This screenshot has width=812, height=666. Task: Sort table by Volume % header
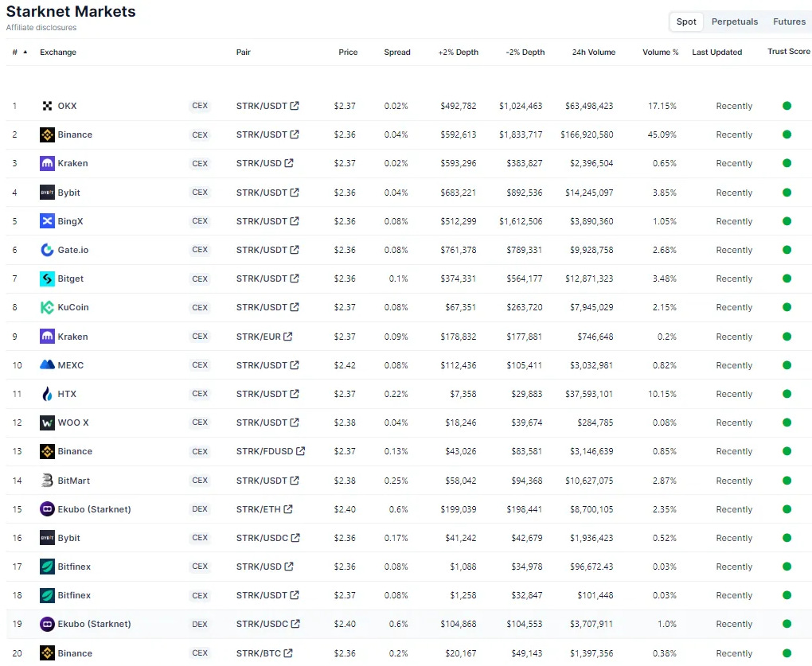(660, 53)
